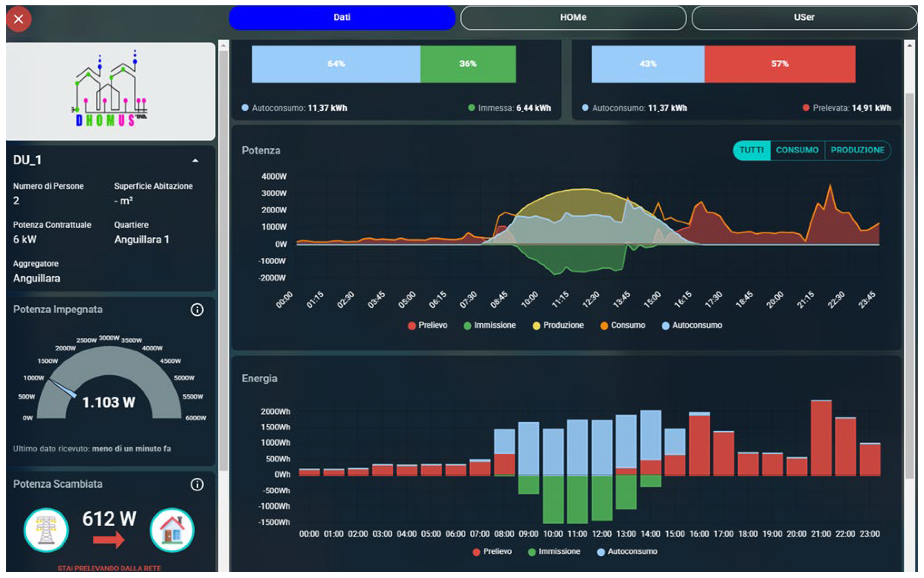Switch to the USer tab
Viewport: 924px width, 578px height.
point(804,18)
